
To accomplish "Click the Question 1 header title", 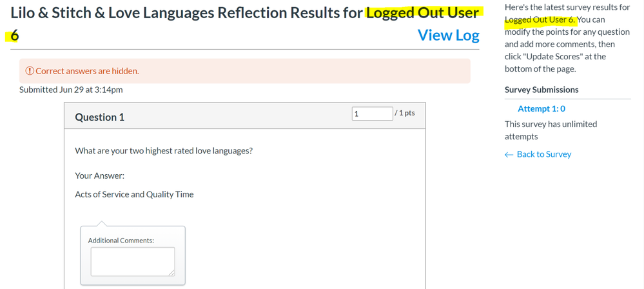I will click(x=100, y=117).
